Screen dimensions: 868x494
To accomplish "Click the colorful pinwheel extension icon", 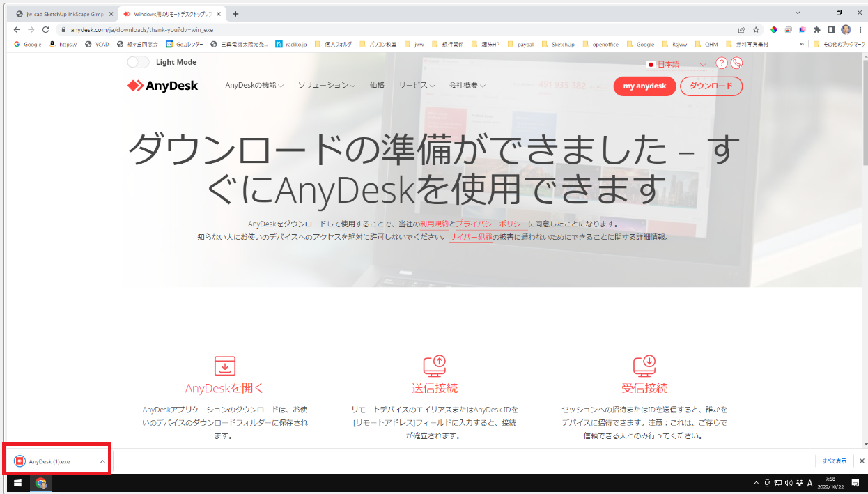I will tap(773, 30).
